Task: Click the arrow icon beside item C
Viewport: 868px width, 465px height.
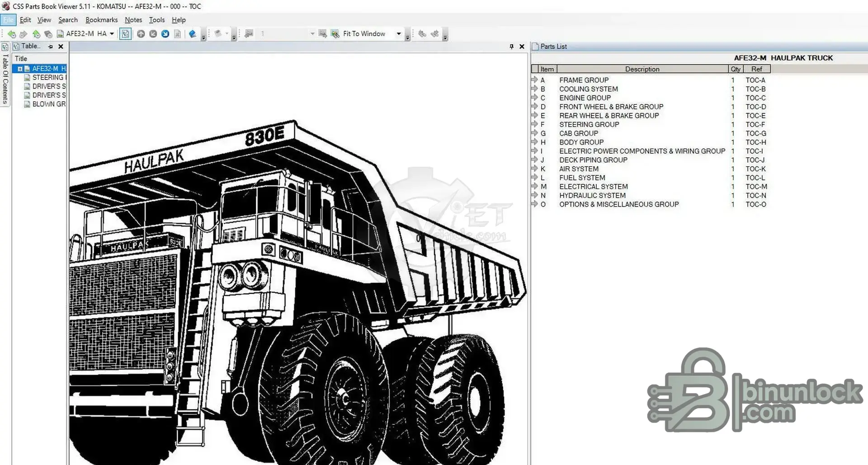Action: (x=534, y=98)
